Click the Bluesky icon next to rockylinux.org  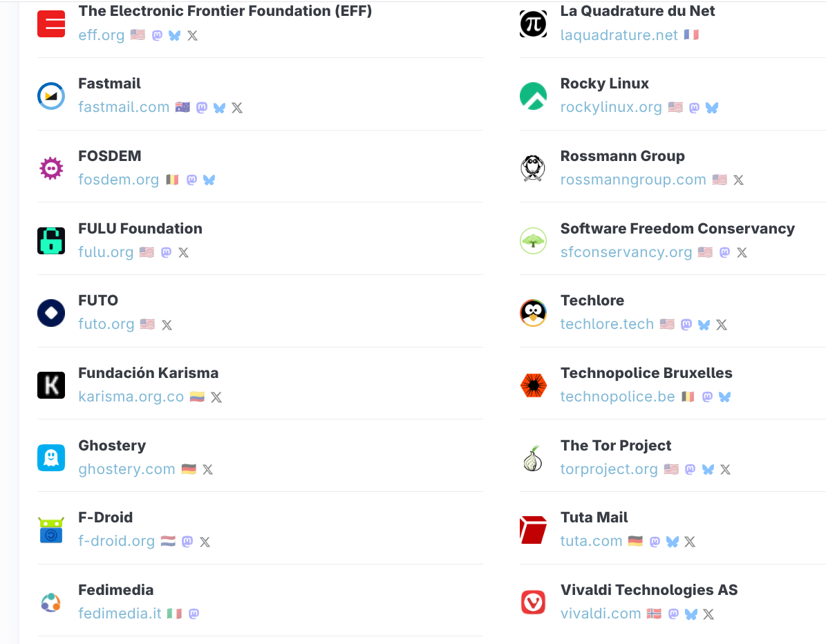point(712,108)
